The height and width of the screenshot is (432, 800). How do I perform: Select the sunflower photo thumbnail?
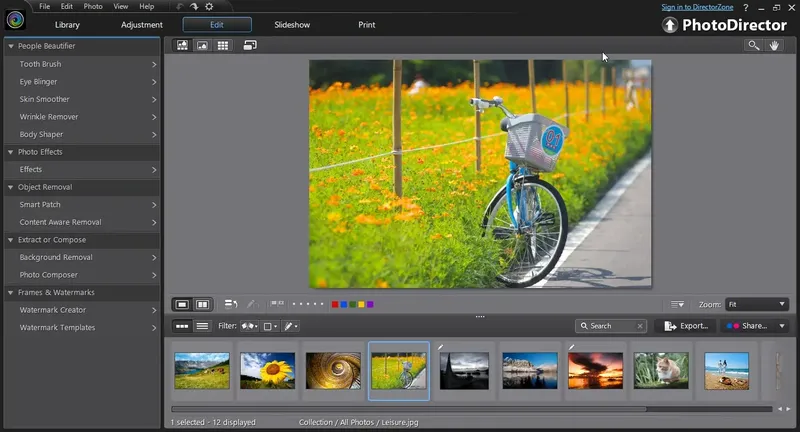click(x=267, y=370)
